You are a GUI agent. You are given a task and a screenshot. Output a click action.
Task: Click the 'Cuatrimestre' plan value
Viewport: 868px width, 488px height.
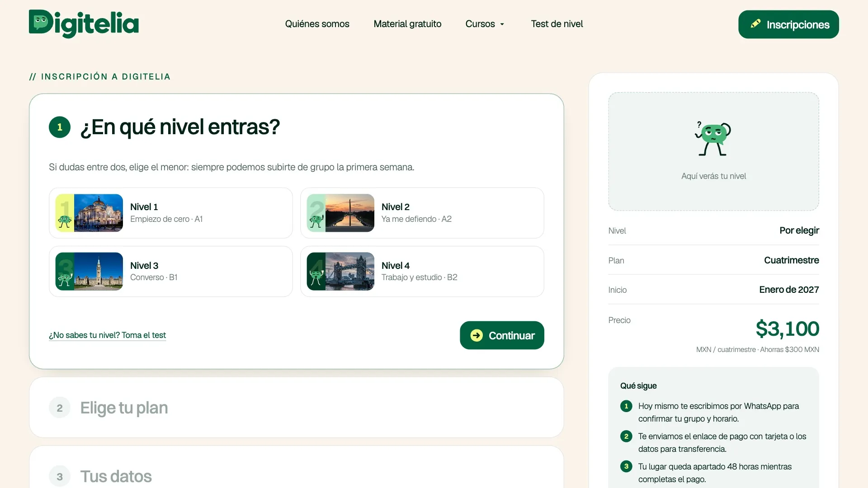point(791,260)
